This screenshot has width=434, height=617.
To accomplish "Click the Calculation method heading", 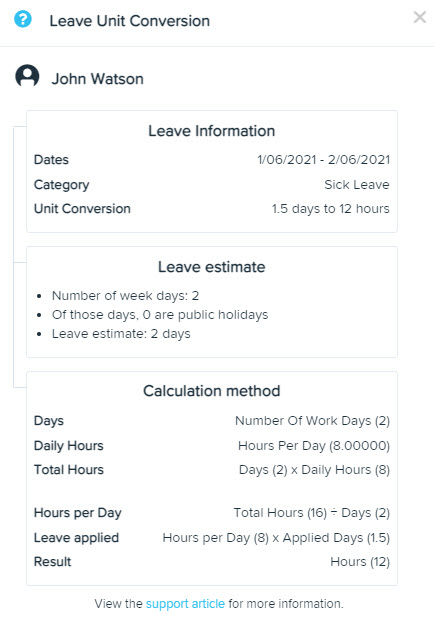I will pyautogui.click(x=212, y=391).
